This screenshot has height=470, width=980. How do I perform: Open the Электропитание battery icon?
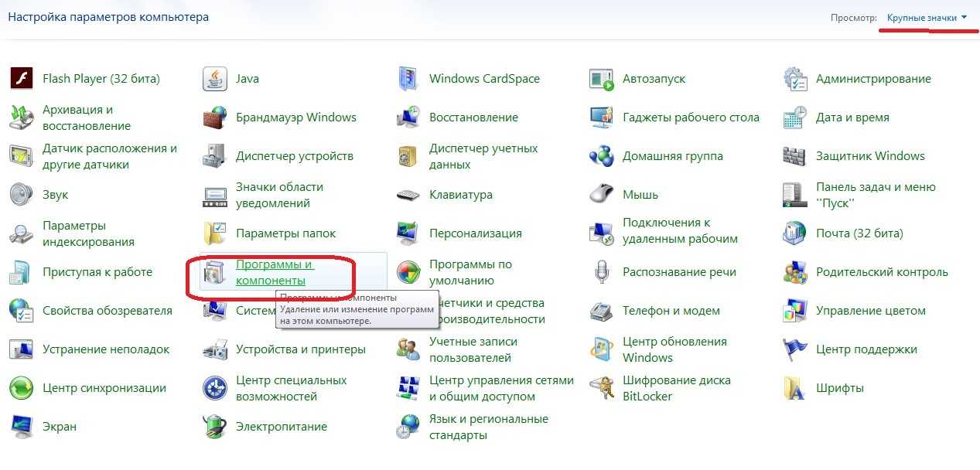(214, 427)
